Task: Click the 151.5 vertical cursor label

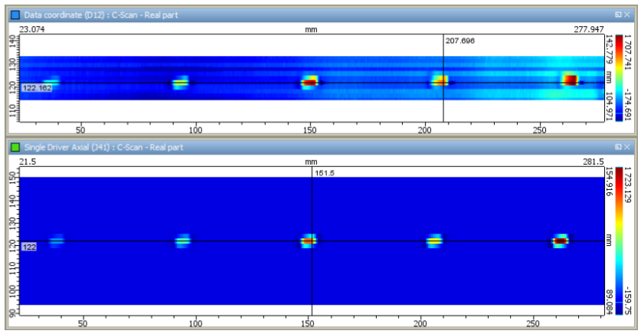Action: point(325,173)
